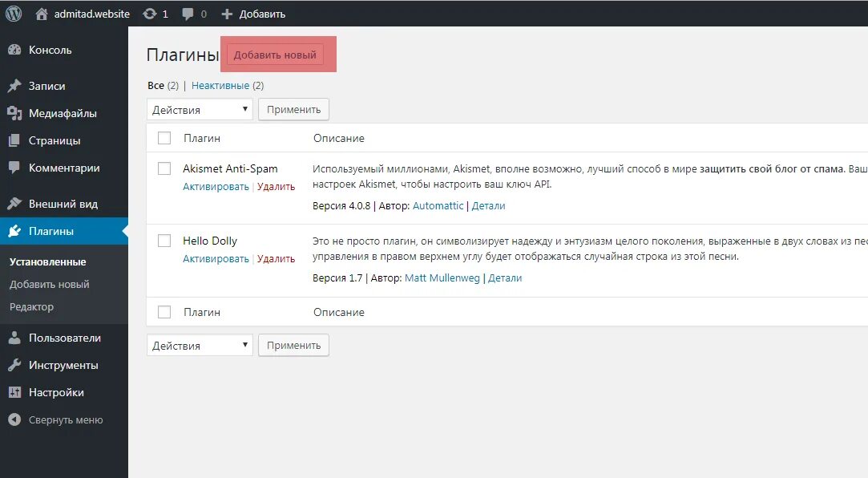The height and width of the screenshot is (478, 868).
Task: Open the updates icon in admin bar
Action: click(x=149, y=14)
